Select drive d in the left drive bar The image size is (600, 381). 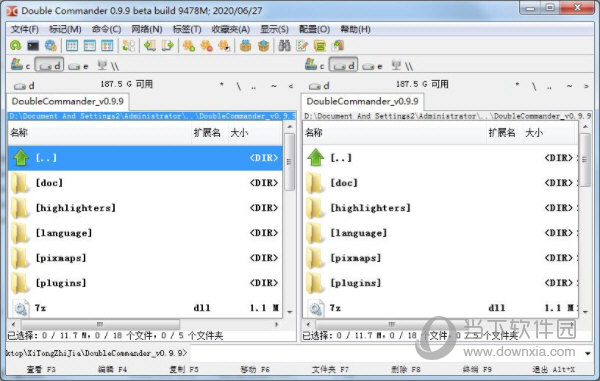click(49, 65)
